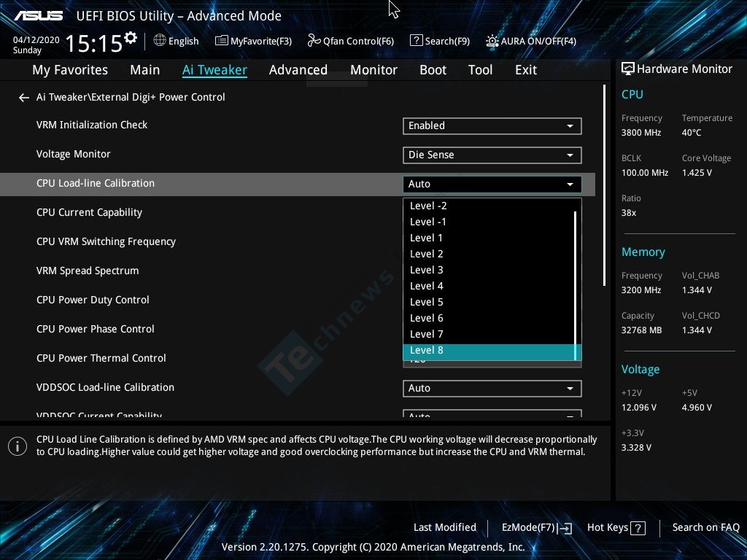The width and height of the screenshot is (747, 560).
Task: Pick Level 5 from the open list
Action: pyautogui.click(x=489, y=303)
